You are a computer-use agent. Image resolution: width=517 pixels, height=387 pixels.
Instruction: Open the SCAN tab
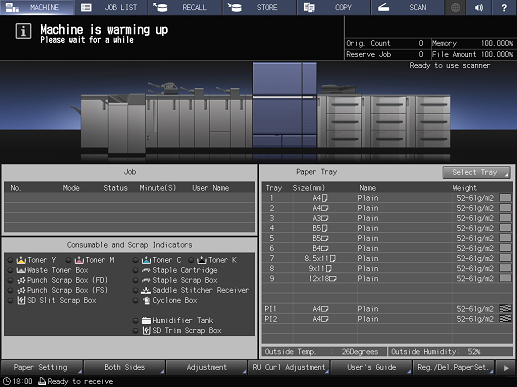coord(407,7)
